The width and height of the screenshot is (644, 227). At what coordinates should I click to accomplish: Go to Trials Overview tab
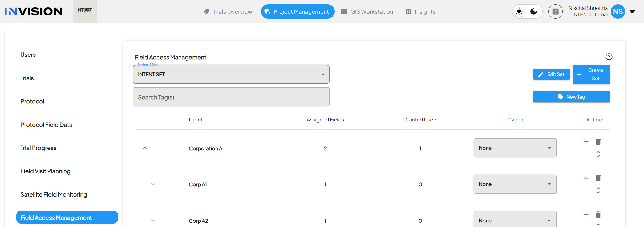click(x=228, y=11)
